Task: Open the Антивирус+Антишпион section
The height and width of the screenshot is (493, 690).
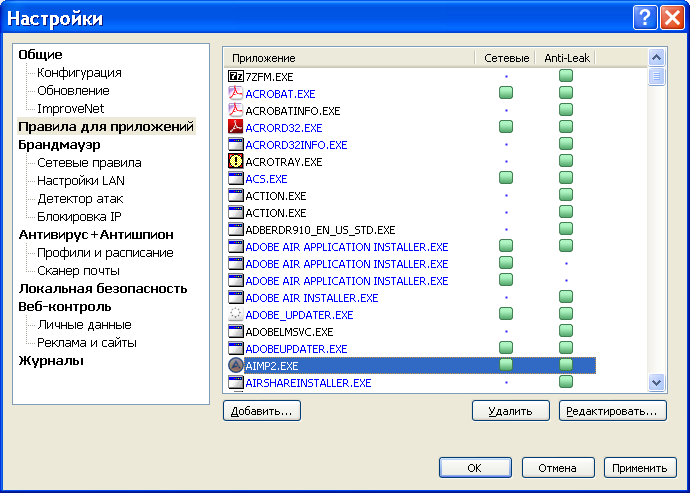Action: (x=96, y=235)
